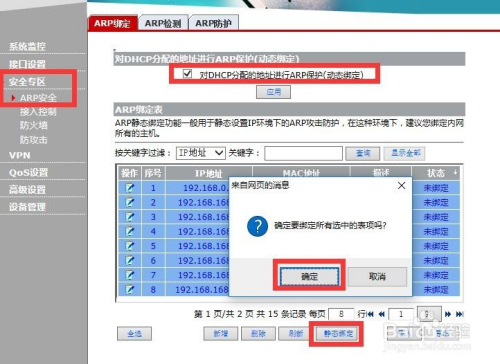Viewport: 500px width, 364px height.
Task: Open 高级设置 sidebar menu
Action: 27,189
